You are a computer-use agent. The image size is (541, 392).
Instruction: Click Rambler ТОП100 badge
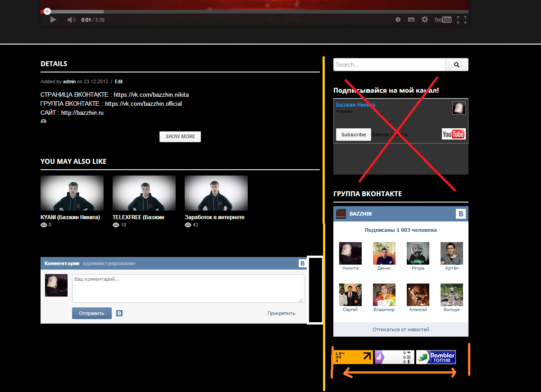pyautogui.click(x=436, y=357)
